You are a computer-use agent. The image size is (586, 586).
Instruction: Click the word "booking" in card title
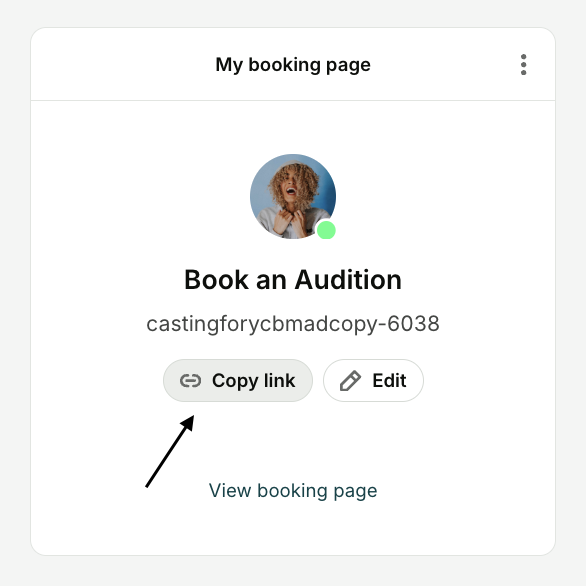point(284,65)
